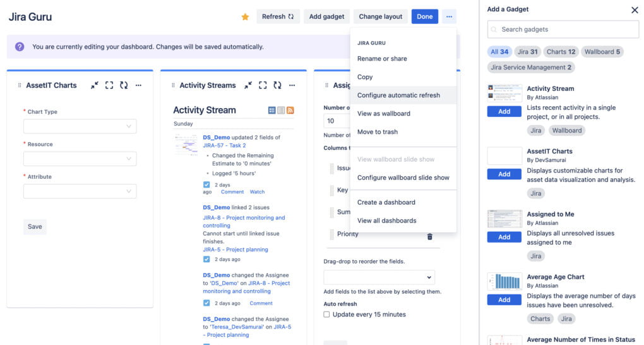644x345 pixels.
Task: Open the Activity Stream RSS feed icon
Action: point(290,110)
